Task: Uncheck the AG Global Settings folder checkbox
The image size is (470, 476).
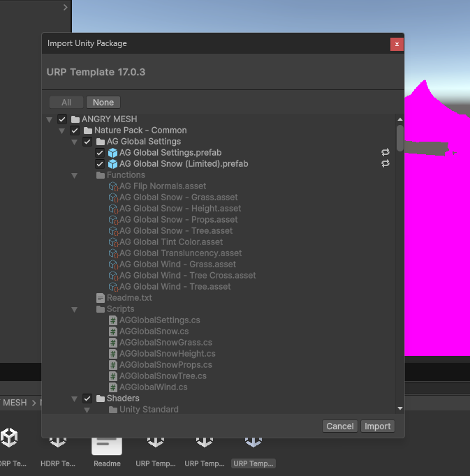Action: coord(87,142)
